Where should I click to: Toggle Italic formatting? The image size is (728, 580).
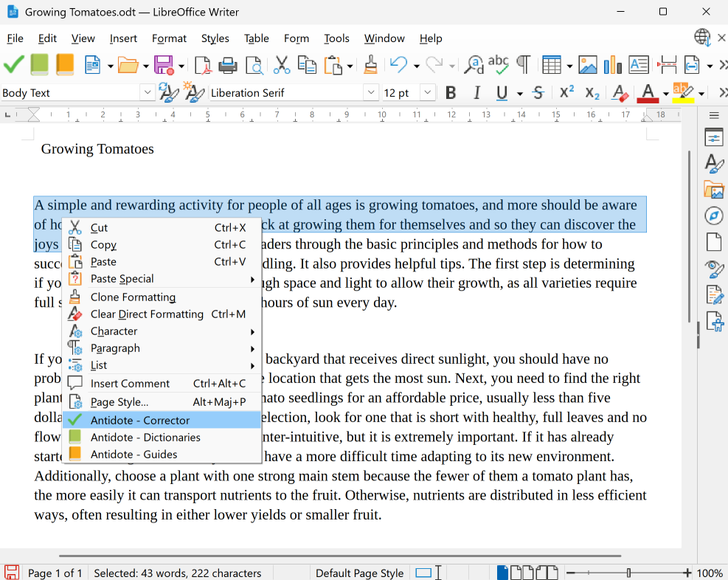coord(476,93)
